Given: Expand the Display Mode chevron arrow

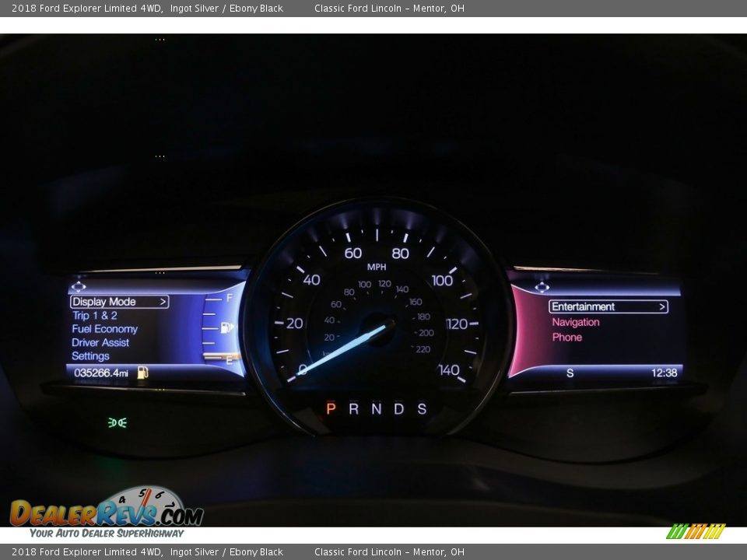Looking at the screenshot, I should 163,302.
